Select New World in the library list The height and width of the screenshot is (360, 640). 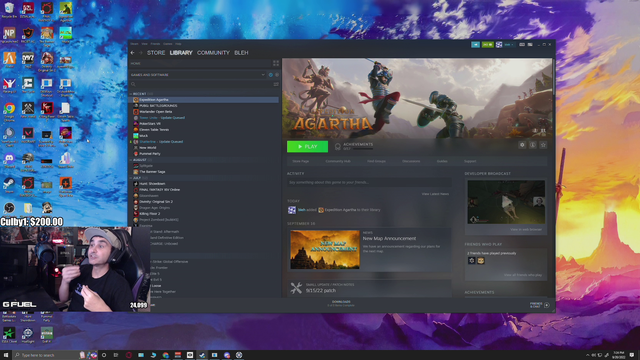[147, 148]
